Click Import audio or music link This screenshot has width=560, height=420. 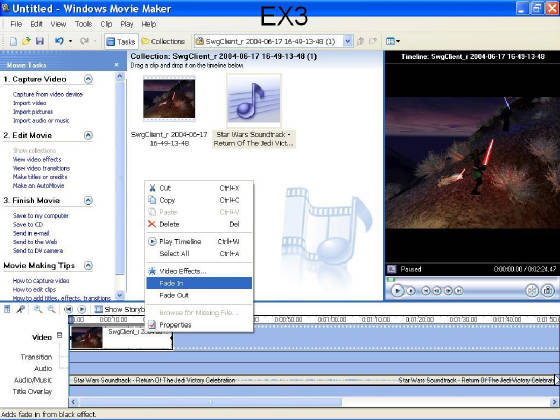pyautogui.click(x=41, y=120)
